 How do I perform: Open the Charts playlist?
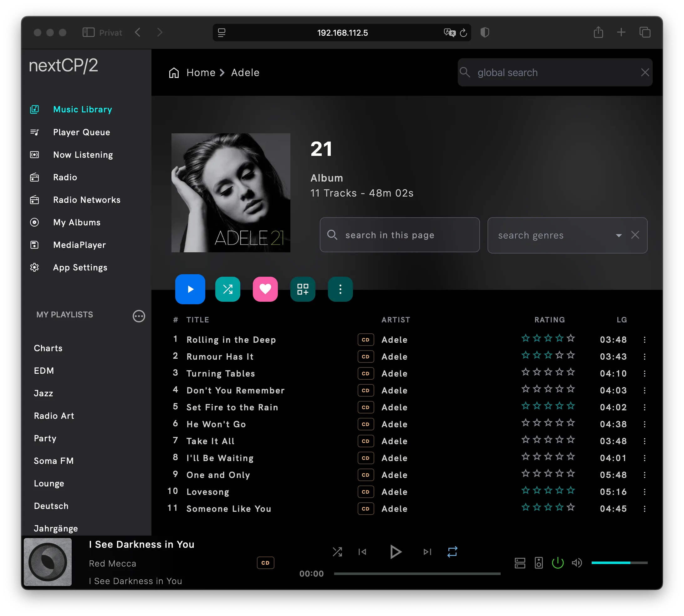(x=48, y=348)
